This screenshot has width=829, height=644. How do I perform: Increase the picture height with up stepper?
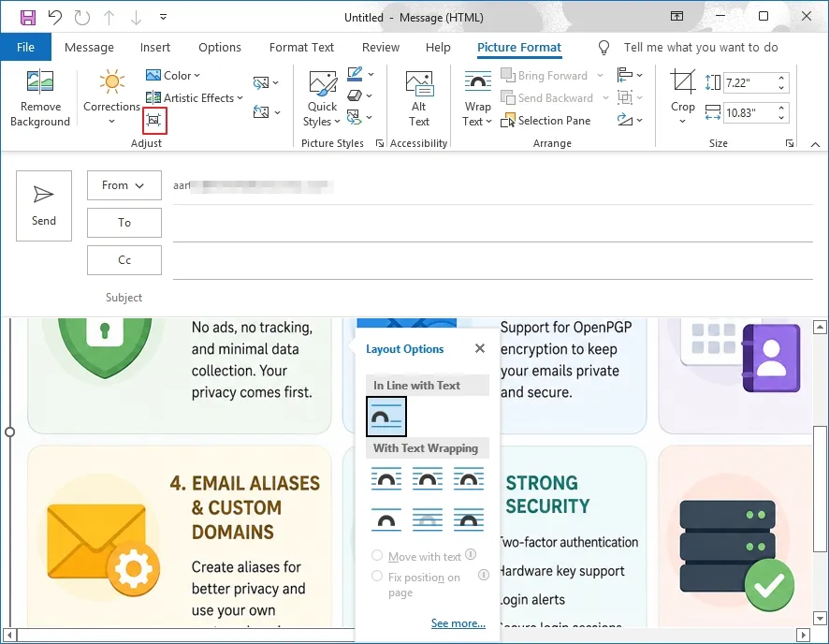coord(781,78)
